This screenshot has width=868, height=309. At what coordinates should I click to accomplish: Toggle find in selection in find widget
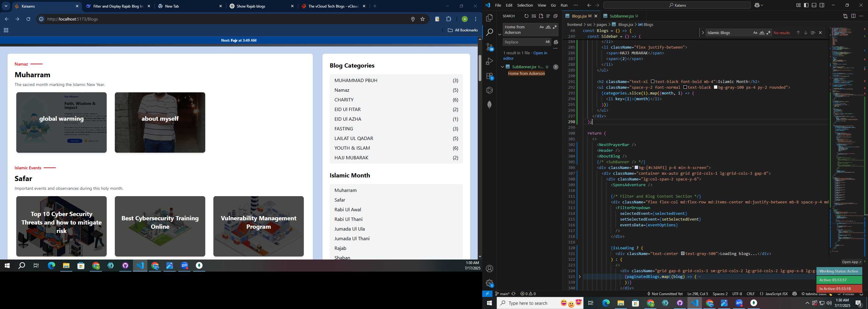click(x=813, y=33)
